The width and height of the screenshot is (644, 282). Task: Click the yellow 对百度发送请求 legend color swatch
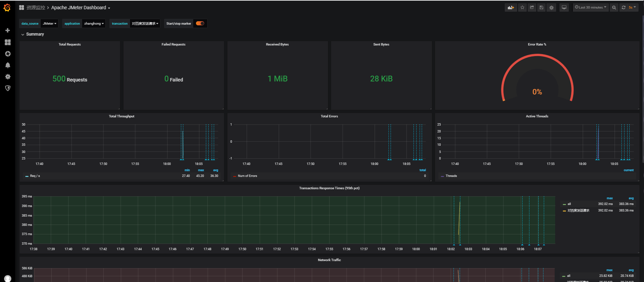click(564, 211)
